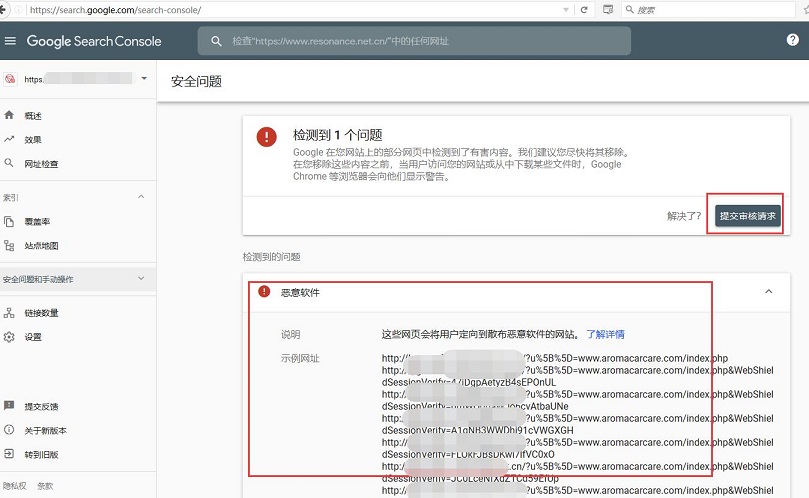Open the hamburger navigation menu
The width and height of the screenshot is (809, 498).
click(10, 41)
